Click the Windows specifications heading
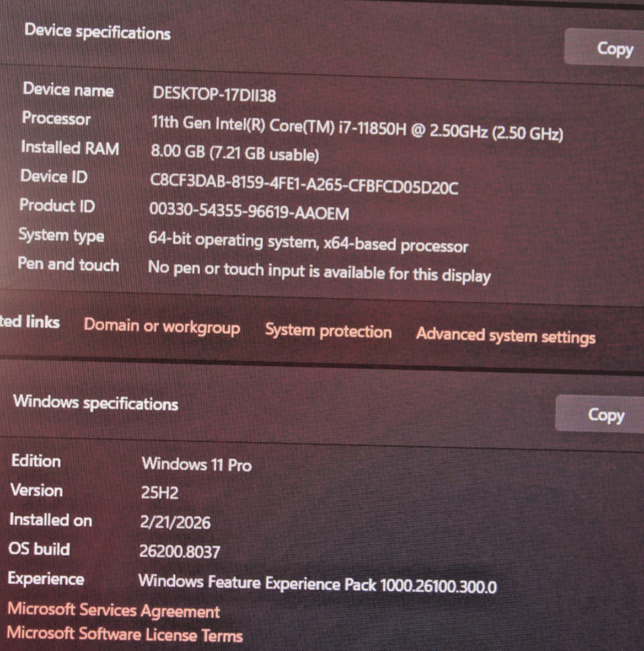Viewport: 644px width, 651px height. tap(96, 403)
